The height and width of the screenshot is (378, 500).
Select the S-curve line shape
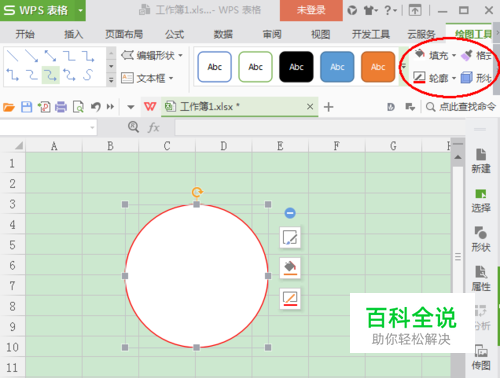tap(88, 75)
